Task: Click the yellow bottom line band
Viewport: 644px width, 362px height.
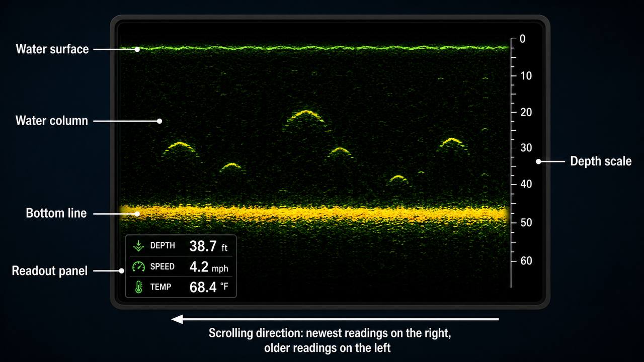Action: [x=314, y=213]
